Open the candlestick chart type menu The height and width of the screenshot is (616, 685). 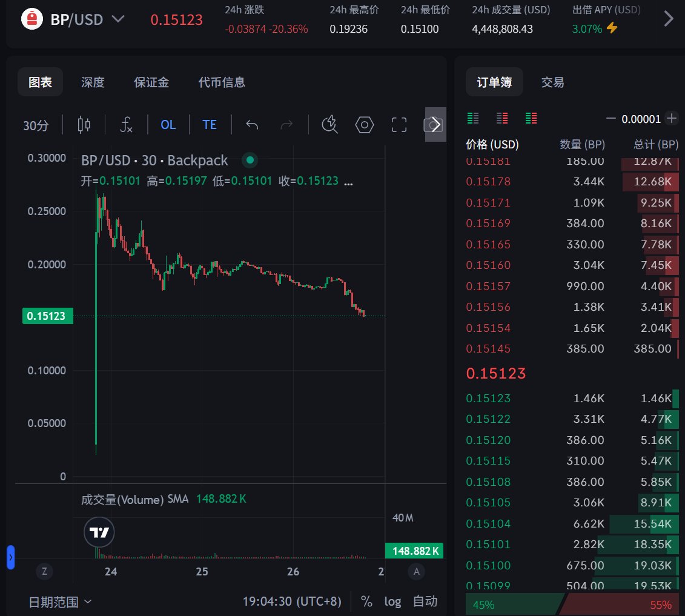(84, 125)
